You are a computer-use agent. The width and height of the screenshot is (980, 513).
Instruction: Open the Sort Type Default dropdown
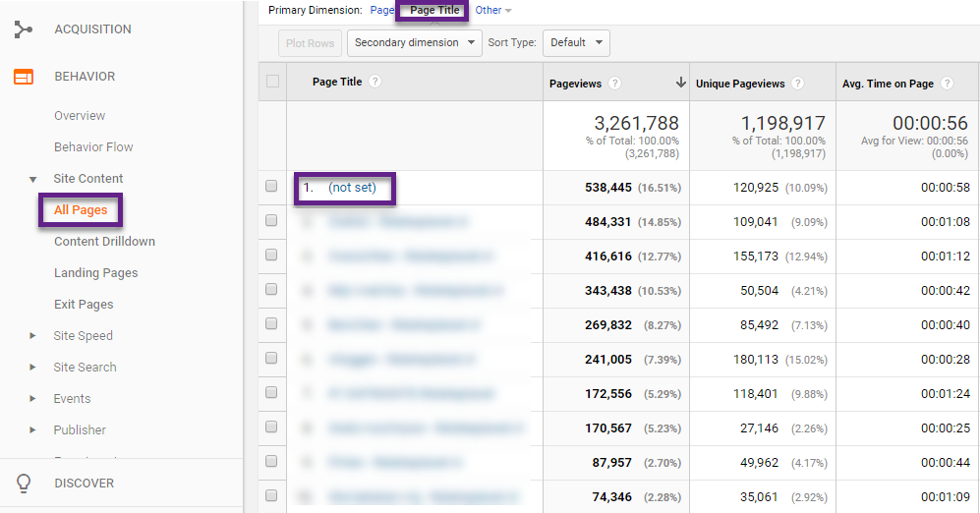pyautogui.click(x=576, y=43)
